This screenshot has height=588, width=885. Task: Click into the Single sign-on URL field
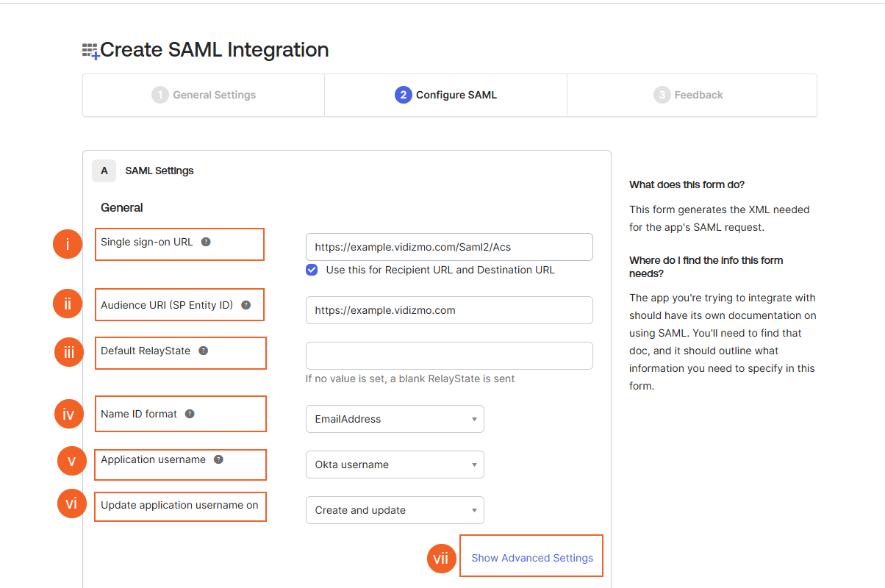click(449, 247)
